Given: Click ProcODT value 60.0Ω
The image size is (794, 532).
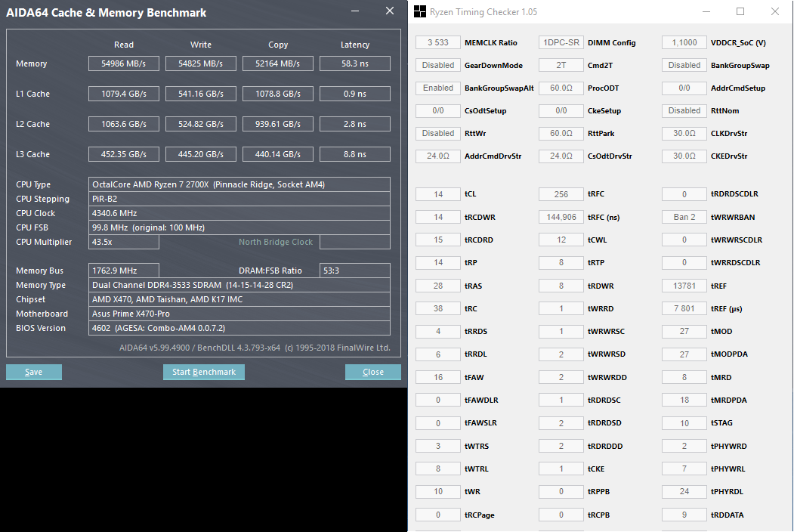Looking at the screenshot, I should (561, 88).
